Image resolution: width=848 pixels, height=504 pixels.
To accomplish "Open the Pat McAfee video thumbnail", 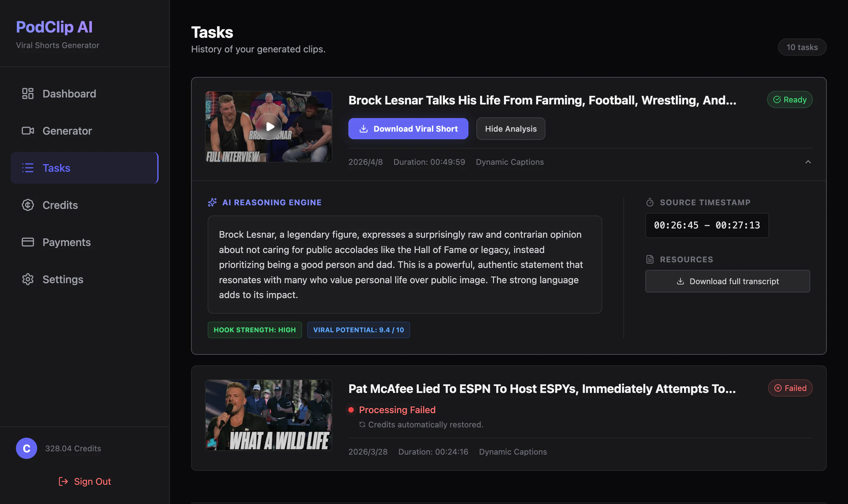I will point(269,415).
